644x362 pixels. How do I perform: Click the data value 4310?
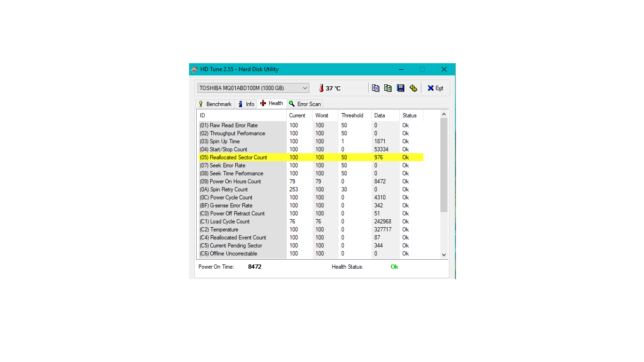380,197
